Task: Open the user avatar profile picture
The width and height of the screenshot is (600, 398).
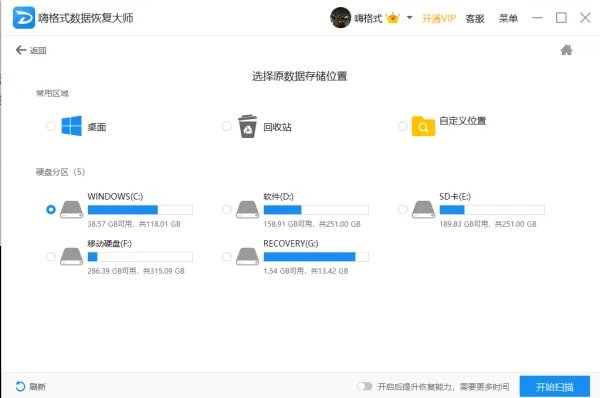Action: pyautogui.click(x=340, y=18)
